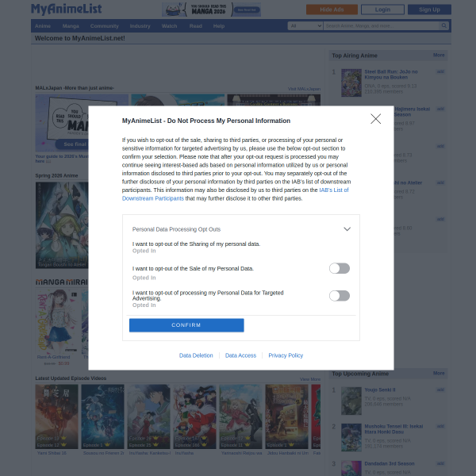Click add button for Youjo Senki II
476x476 pixels.
click(440, 390)
